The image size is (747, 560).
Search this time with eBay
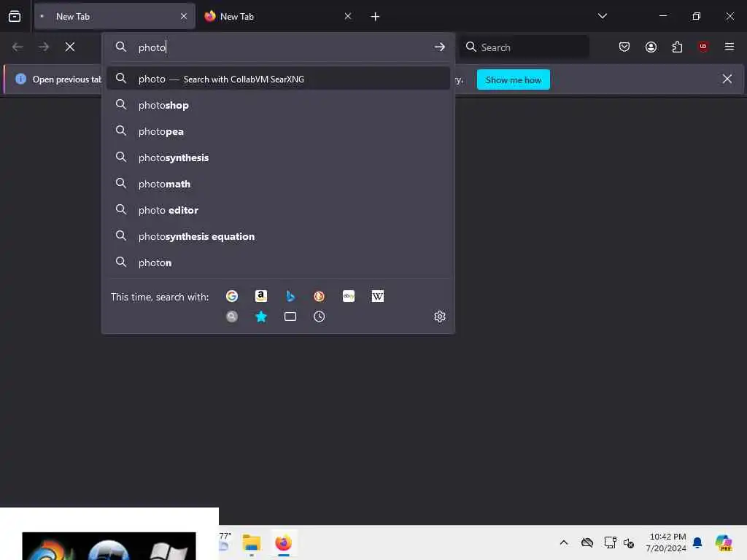pos(349,296)
